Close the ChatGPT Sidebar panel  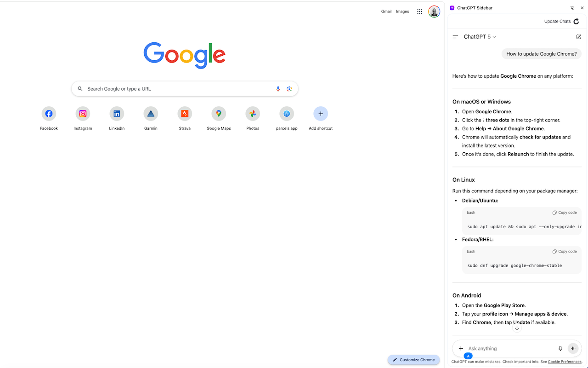tap(582, 8)
